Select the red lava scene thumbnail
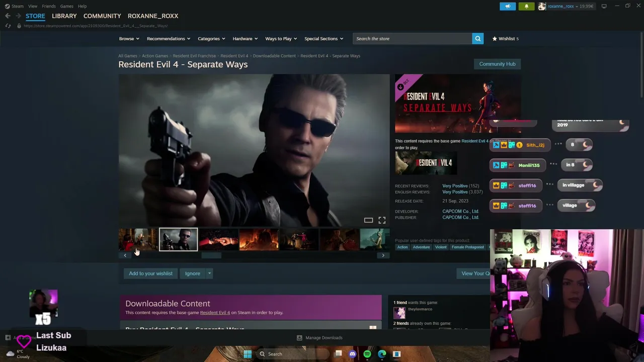 [259, 239]
